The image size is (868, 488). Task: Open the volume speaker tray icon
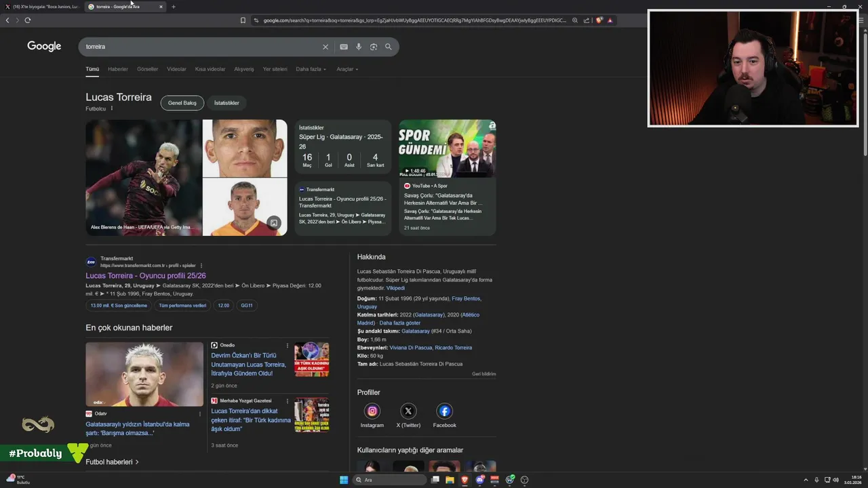coord(835,480)
